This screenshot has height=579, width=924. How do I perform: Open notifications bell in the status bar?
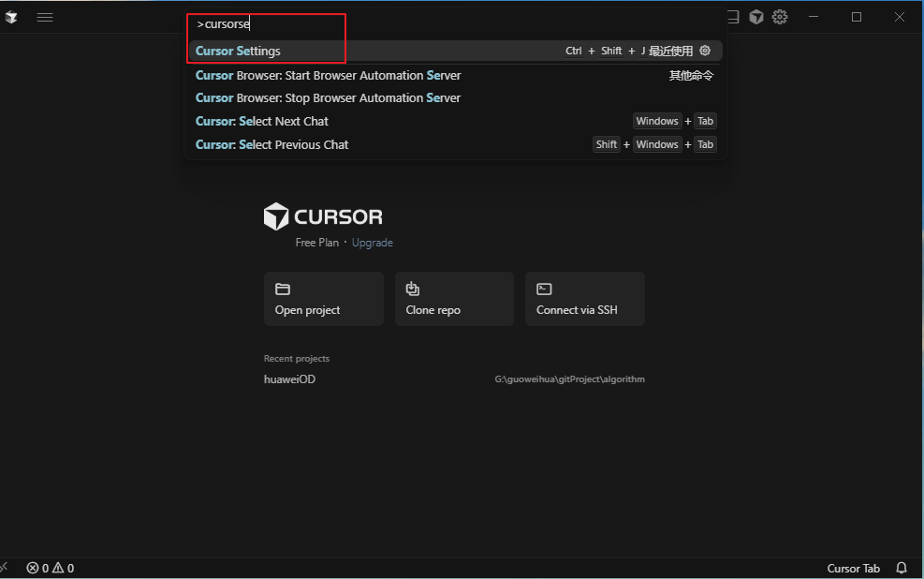coord(901,568)
